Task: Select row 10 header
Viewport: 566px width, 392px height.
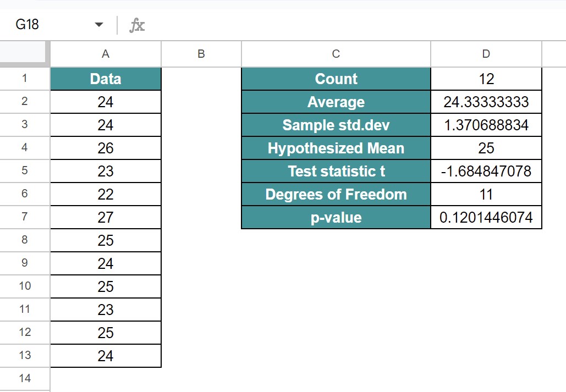Action: click(x=25, y=286)
